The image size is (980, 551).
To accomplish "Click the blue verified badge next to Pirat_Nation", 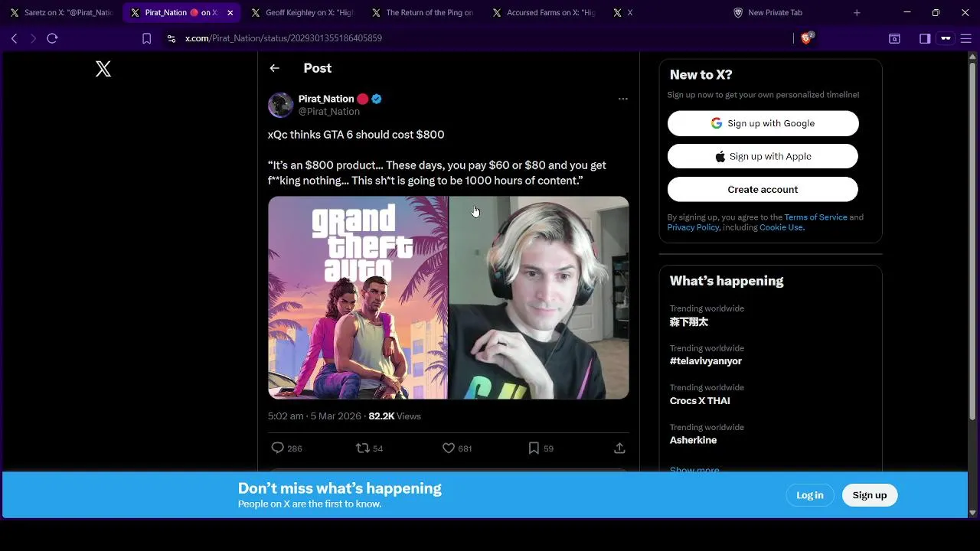I will tap(377, 99).
